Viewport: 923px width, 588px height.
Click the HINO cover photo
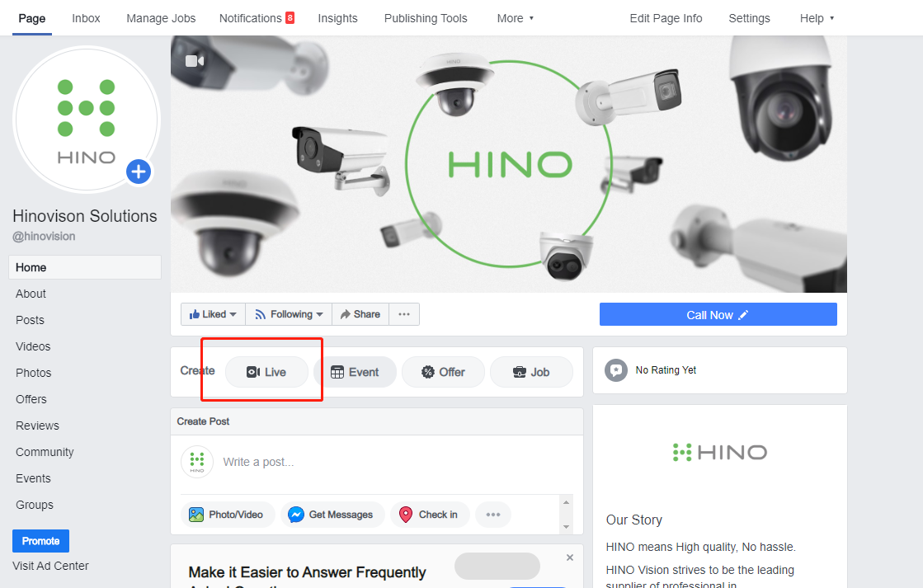tap(509, 164)
